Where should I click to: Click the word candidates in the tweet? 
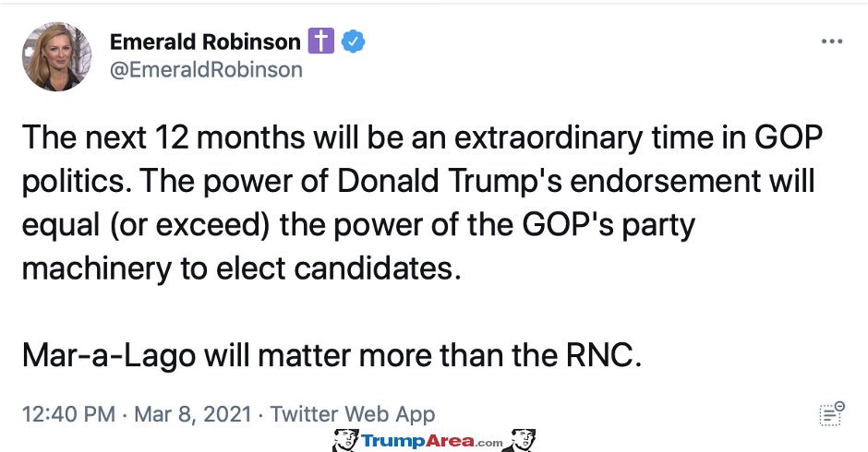pos(378,268)
